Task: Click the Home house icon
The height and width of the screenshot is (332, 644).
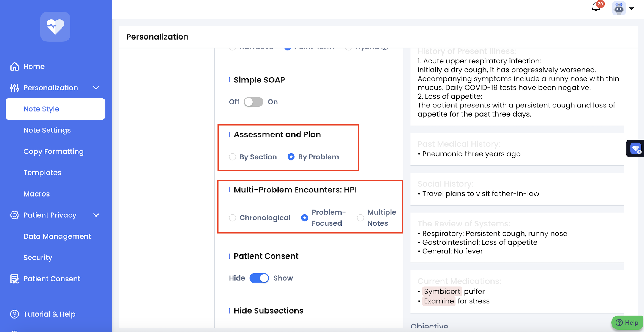Action: (x=14, y=67)
